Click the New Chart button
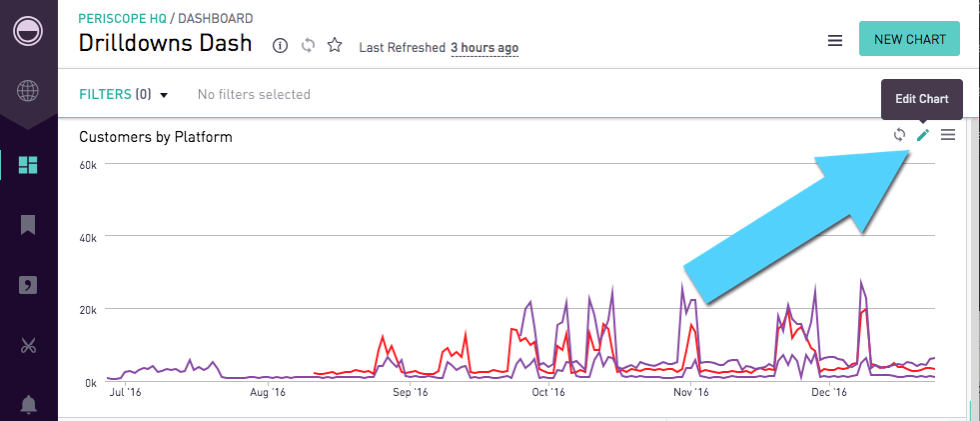 click(x=909, y=40)
